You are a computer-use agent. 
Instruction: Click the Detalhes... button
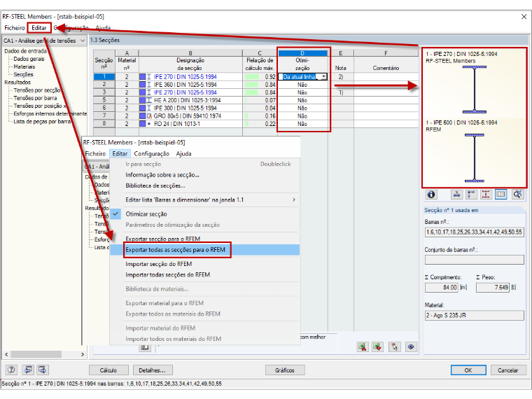(153, 370)
